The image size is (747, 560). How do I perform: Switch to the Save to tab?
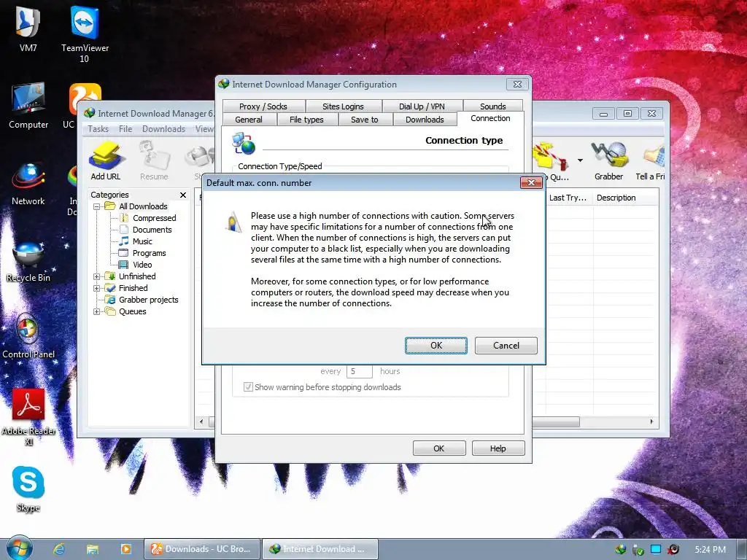(x=365, y=120)
